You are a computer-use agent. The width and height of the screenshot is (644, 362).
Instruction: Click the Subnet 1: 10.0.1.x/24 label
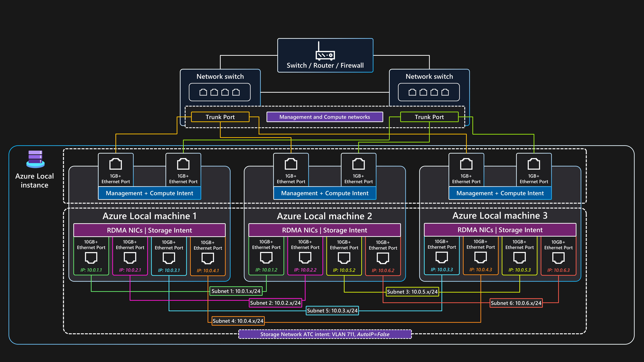click(236, 291)
